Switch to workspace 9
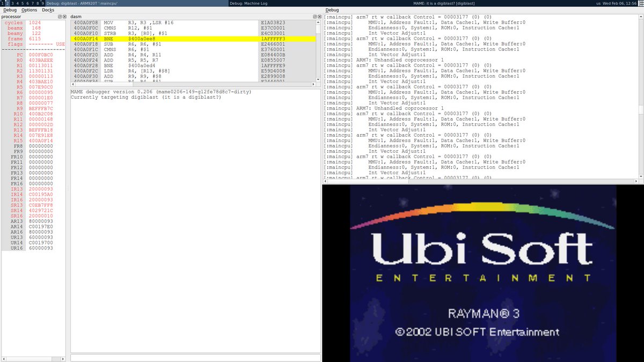This screenshot has height=362, width=644. [x=42, y=3]
